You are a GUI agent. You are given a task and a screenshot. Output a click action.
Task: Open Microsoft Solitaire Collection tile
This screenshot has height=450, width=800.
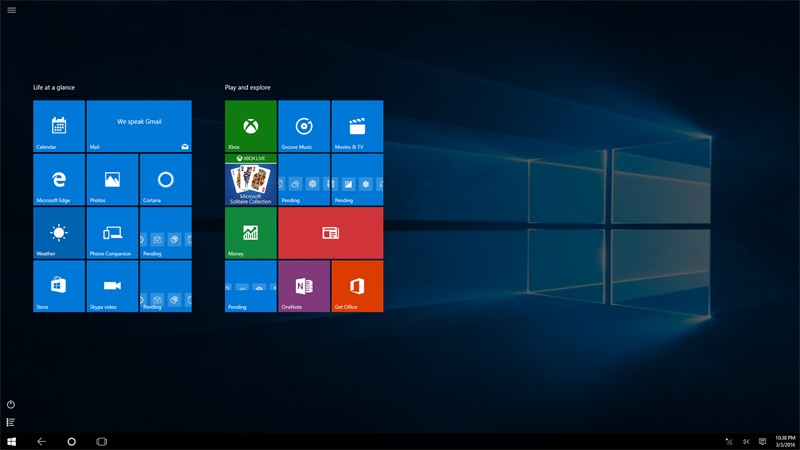click(251, 180)
